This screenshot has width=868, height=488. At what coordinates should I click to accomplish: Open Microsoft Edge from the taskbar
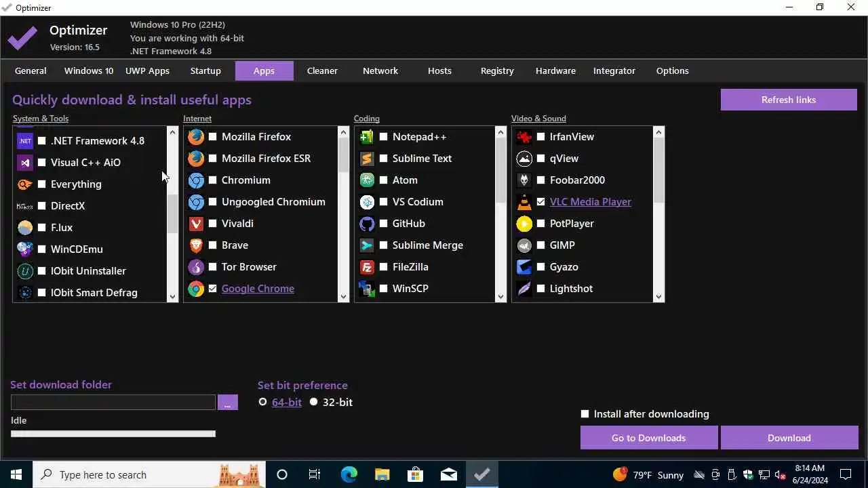tap(349, 474)
